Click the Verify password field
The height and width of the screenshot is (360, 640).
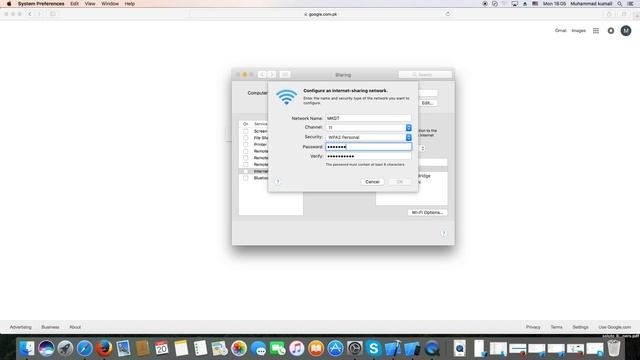[368, 156]
